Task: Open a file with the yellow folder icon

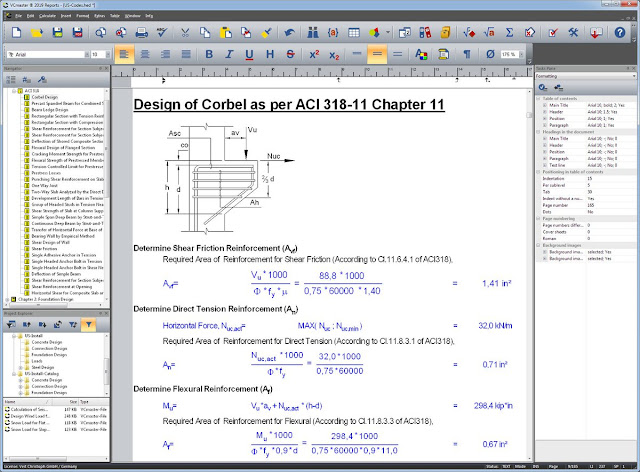Action: click(x=37, y=32)
